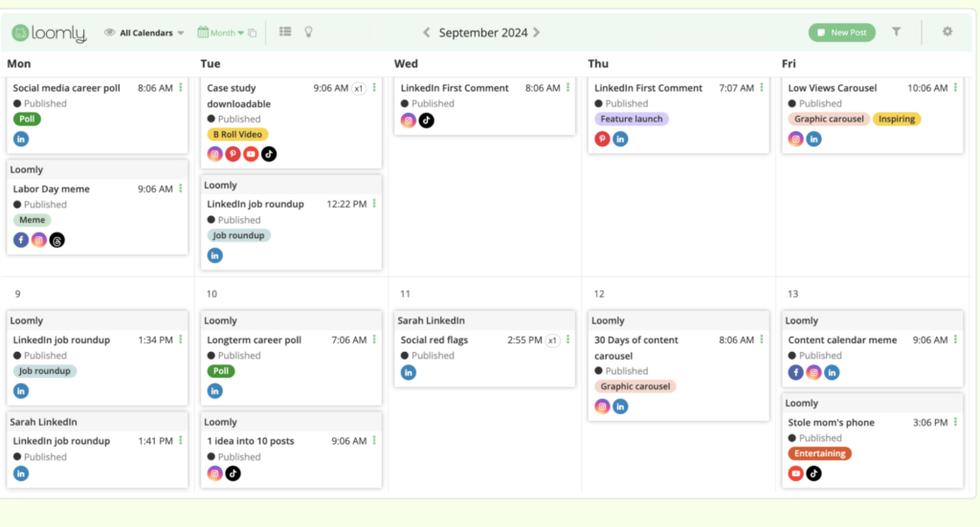Click the Feature launch label tag
The height and width of the screenshot is (527, 980).
click(x=631, y=120)
